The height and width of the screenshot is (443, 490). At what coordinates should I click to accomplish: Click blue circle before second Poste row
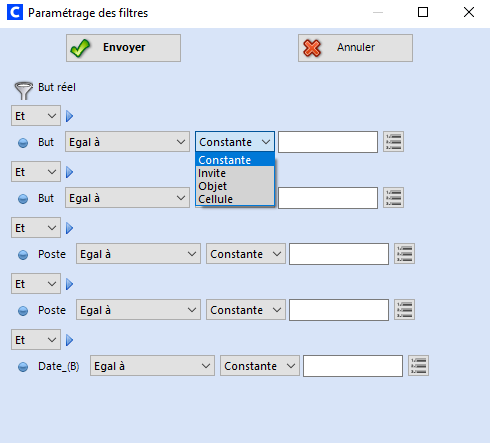point(23,311)
